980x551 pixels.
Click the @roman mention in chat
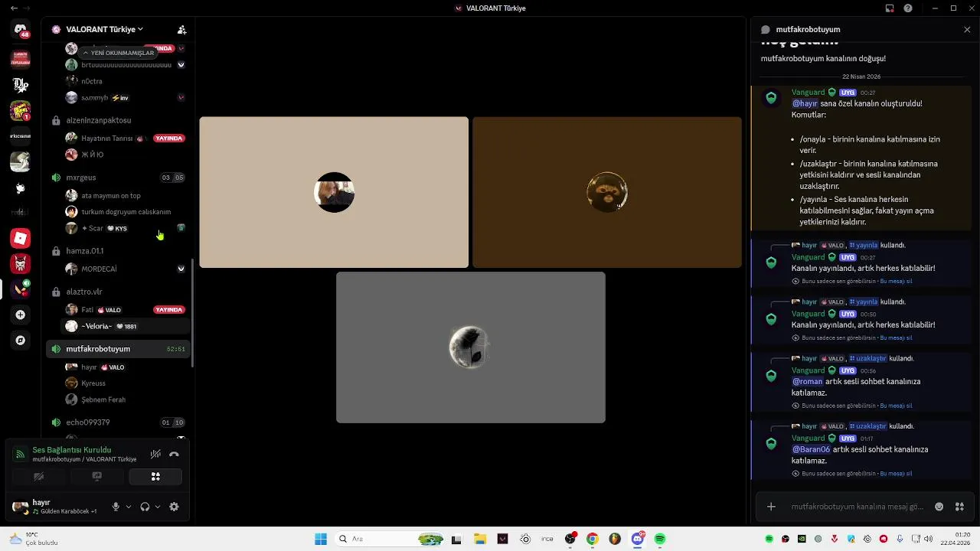(x=807, y=381)
